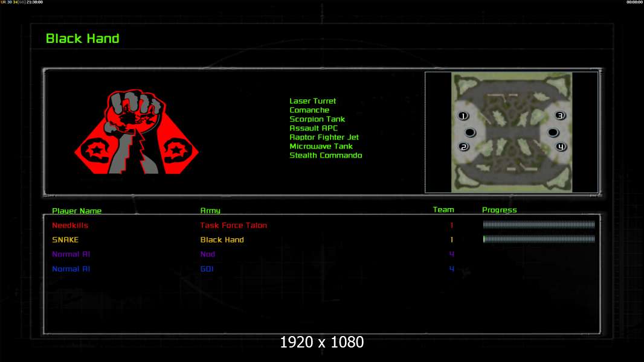The width and height of the screenshot is (644, 362).
Task: Click the purple Normal AI player with Nod army
Action: [x=71, y=255]
